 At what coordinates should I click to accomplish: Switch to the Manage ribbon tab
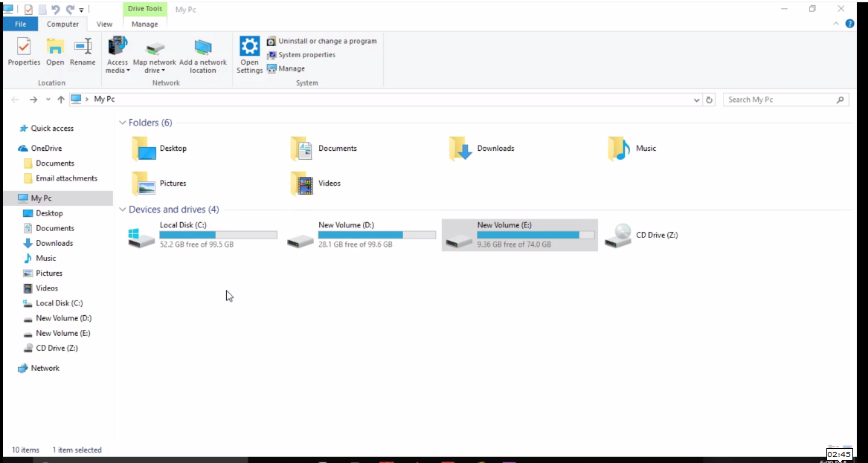(x=144, y=24)
